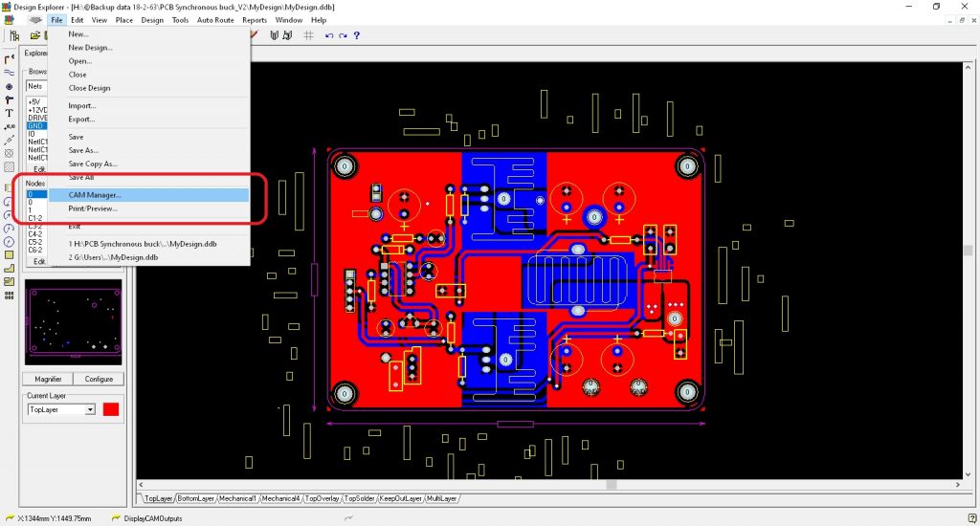The height and width of the screenshot is (526, 980).
Task: Select the place pad tool
Action: (10, 86)
